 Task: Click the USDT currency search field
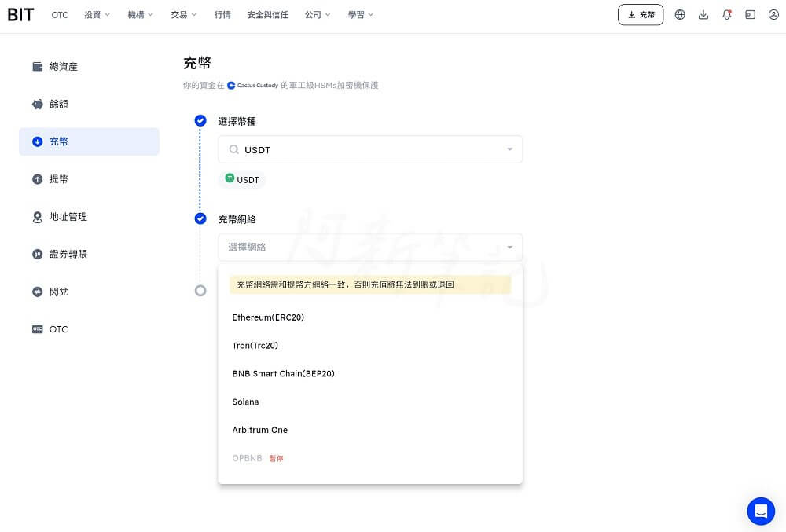[370, 149]
